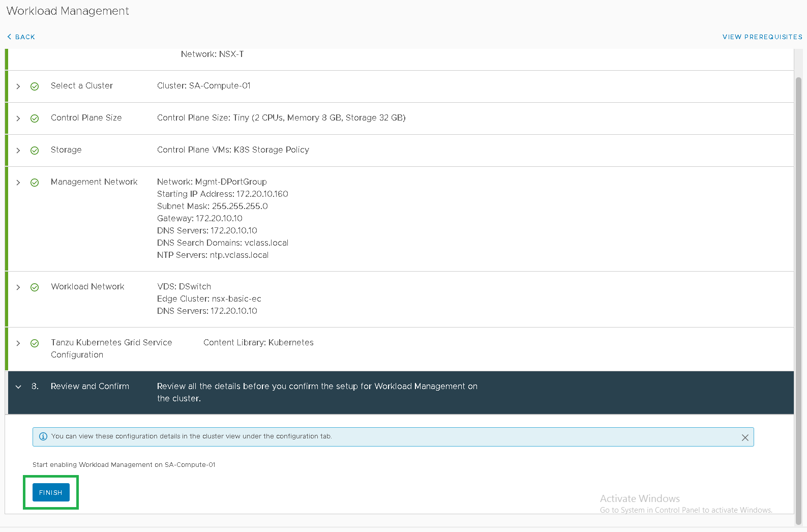This screenshot has height=532, width=807.
Task: Expand the Management Network step
Action: point(18,183)
